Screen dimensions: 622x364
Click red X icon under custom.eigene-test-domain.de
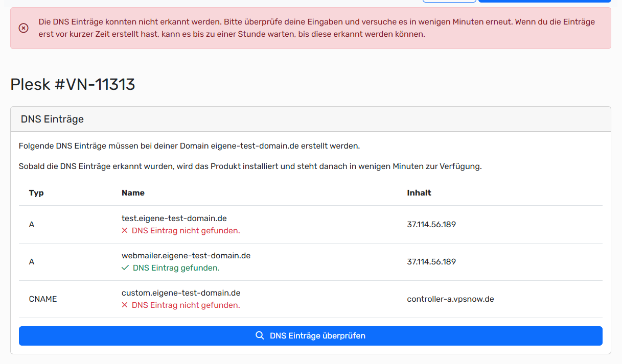point(125,305)
